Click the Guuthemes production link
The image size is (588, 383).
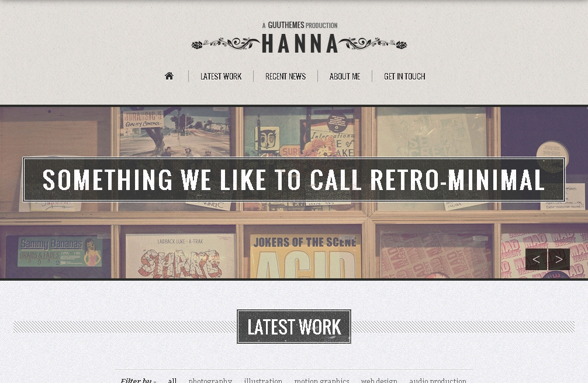(x=300, y=25)
